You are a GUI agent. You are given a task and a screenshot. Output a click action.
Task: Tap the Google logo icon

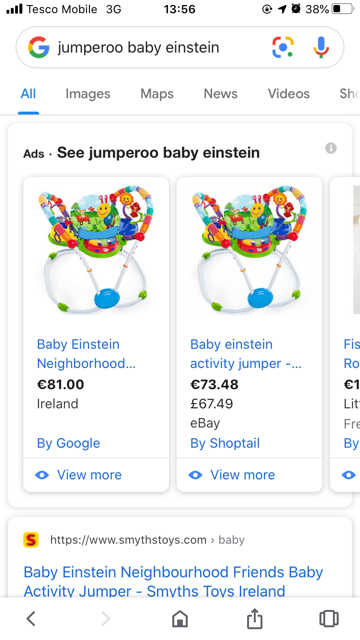pyautogui.click(x=39, y=47)
